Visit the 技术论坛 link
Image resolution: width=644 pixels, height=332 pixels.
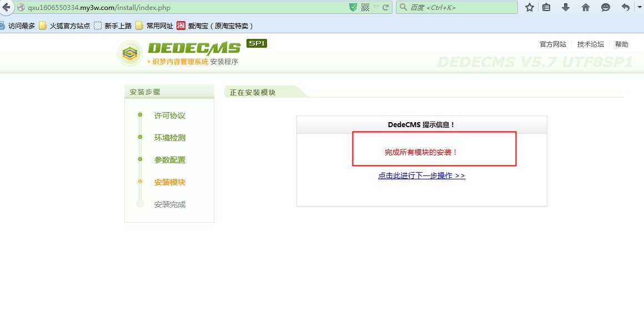(x=590, y=44)
